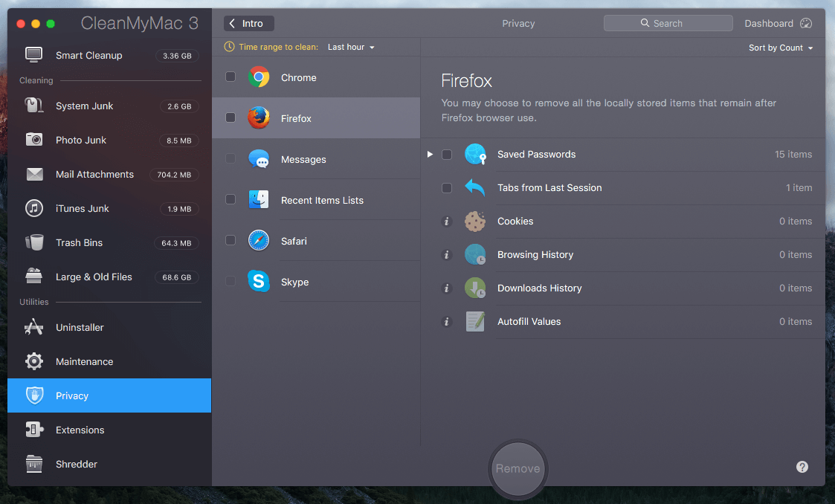Open the System Junk section
Viewport: 835px width, 504px height.
109,106
